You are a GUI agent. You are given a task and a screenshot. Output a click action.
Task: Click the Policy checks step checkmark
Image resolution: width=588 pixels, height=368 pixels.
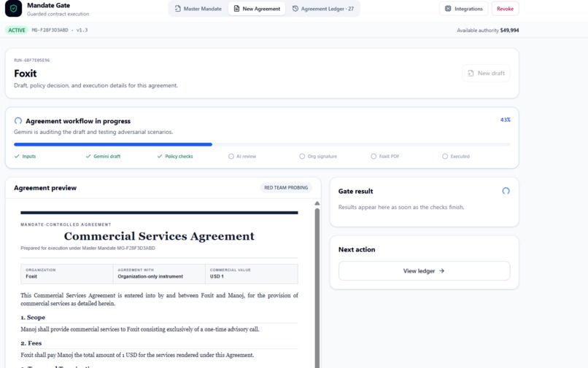coord(160,156)
